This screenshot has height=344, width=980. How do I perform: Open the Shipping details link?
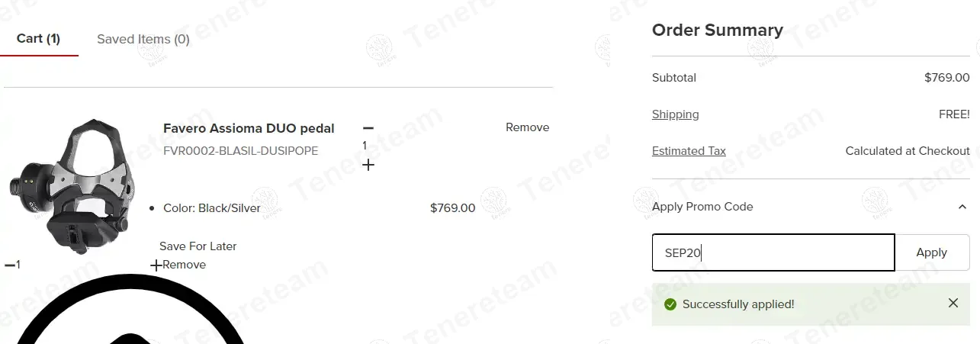pos(675,114)
